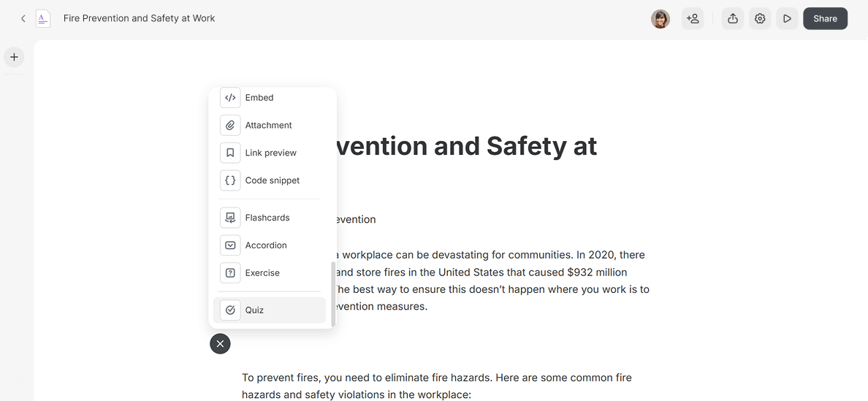Select the Link preview bookmark icon

[x=230, y=153]
